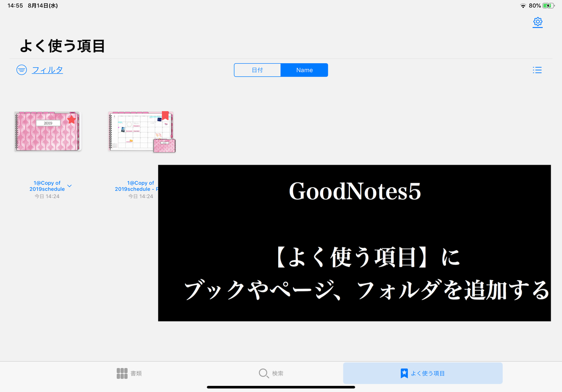The width and height of the screenshot is (562, 392).
Task: Click the date 8月14日(水) in status bar
Action: (44, 6)
